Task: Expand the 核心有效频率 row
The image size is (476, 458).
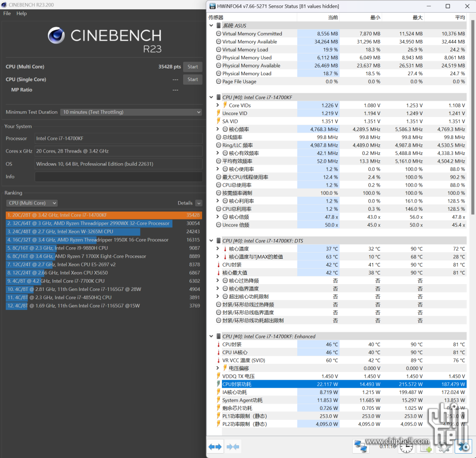Action: tap(218, 153)
